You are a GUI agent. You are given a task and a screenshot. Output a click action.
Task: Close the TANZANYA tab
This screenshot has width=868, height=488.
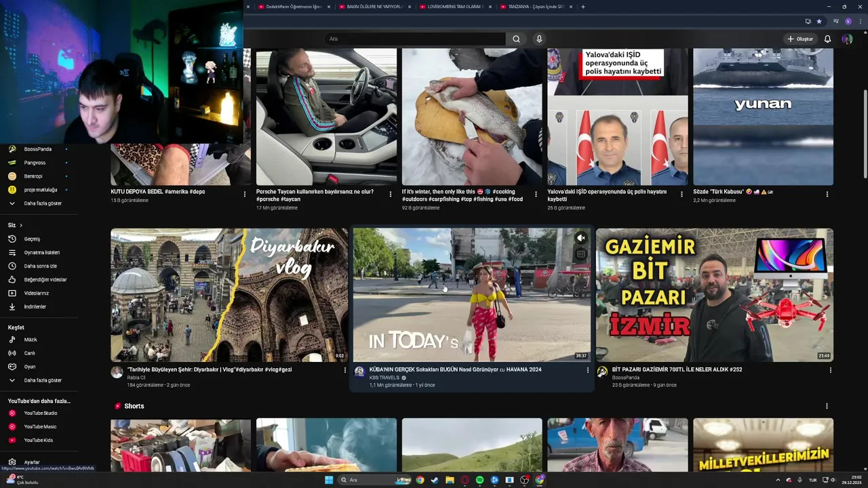tap(571, 7)
